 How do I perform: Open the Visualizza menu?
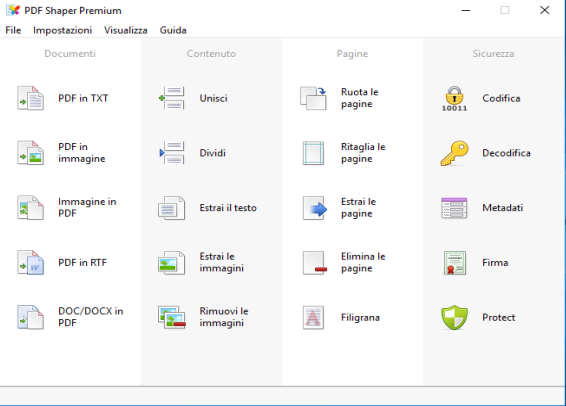click(x=126, y=30)
